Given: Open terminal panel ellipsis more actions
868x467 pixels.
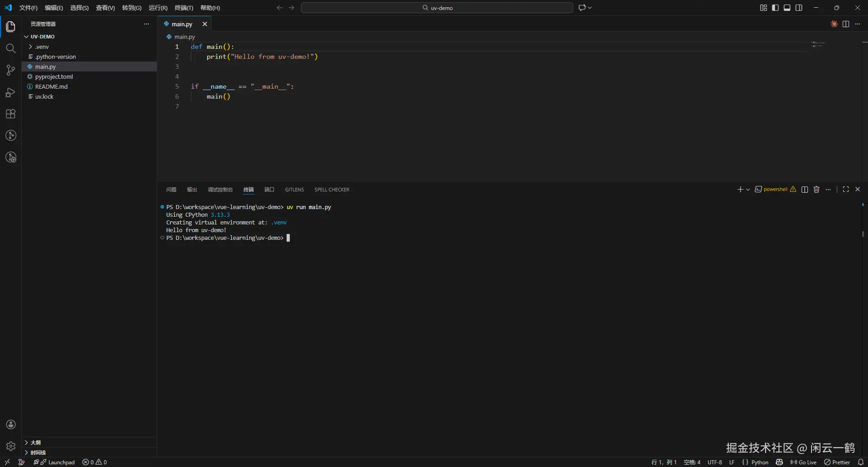Looking at the screenshot, I should click(828, 190).
